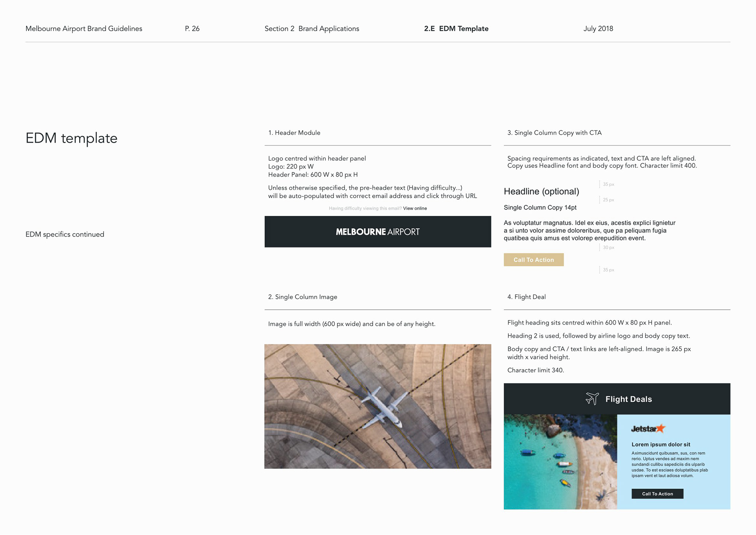Click the Melbourne Airport logo in header panel
The height and width of the screenshot is (535, 756).
point(378,232)
